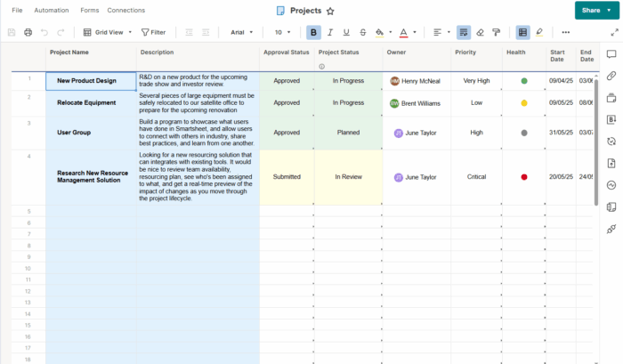Open the alignment dropdown arrow
Image resolution: width=623 pixels, height=364 pixels.
pyautogui.click(x=449, y=32)
